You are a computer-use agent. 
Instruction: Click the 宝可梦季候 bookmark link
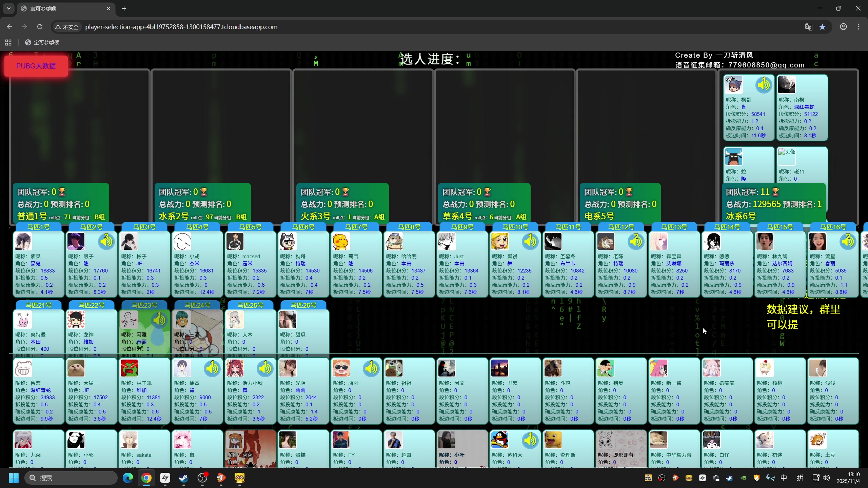[42, 42]
